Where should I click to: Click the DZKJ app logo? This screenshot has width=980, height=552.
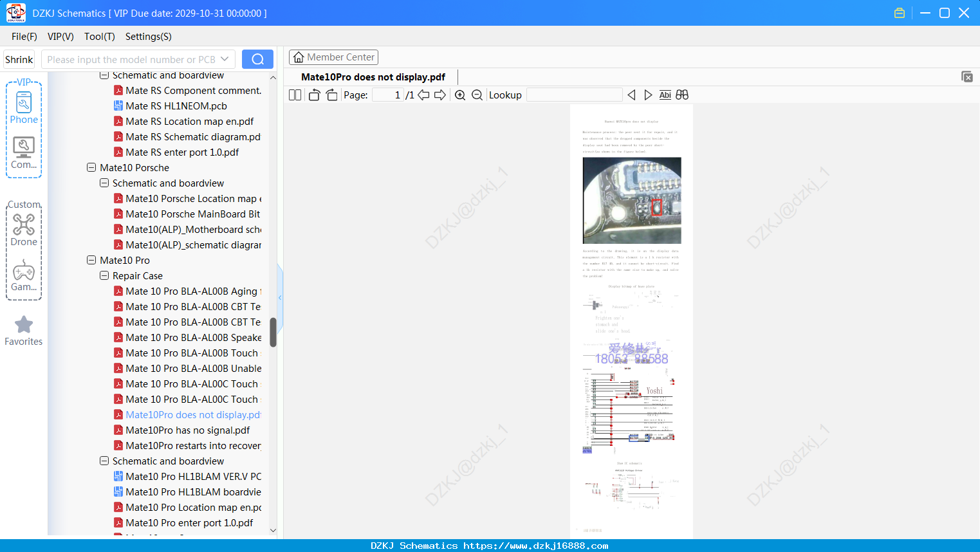15,13
